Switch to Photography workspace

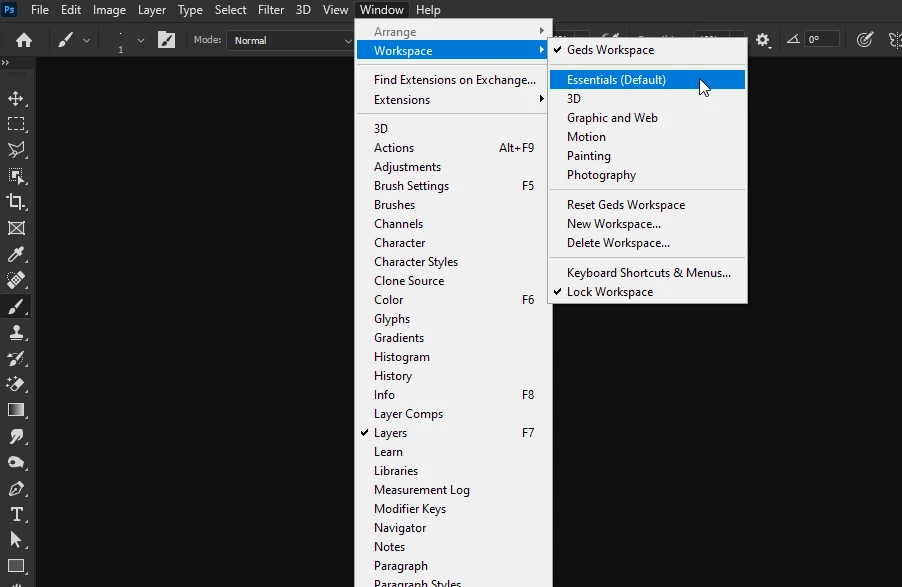[x=648, y=175]
